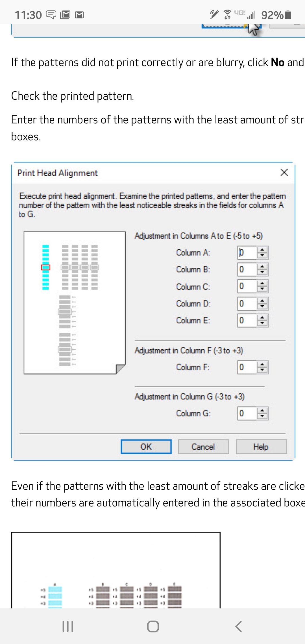The height and width of the screenshot is (644, 305).
Task: Decrease the Column G spinner value
Action: (x=262, y=416)
